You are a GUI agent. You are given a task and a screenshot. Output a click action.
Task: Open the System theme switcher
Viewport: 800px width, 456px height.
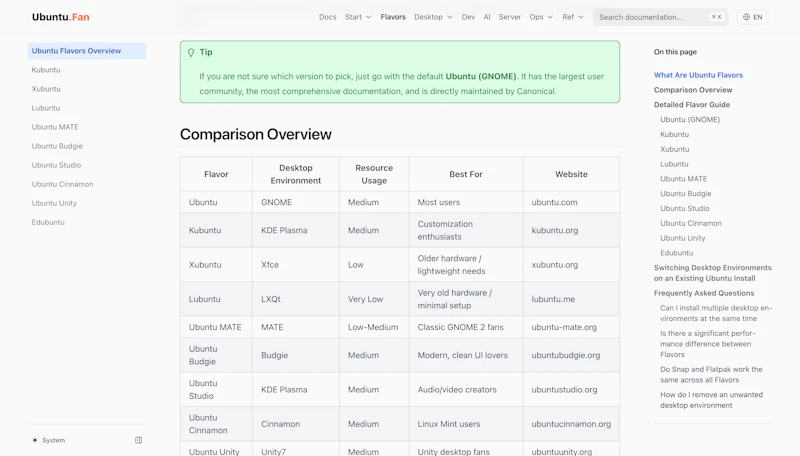[x=48, y=440]
